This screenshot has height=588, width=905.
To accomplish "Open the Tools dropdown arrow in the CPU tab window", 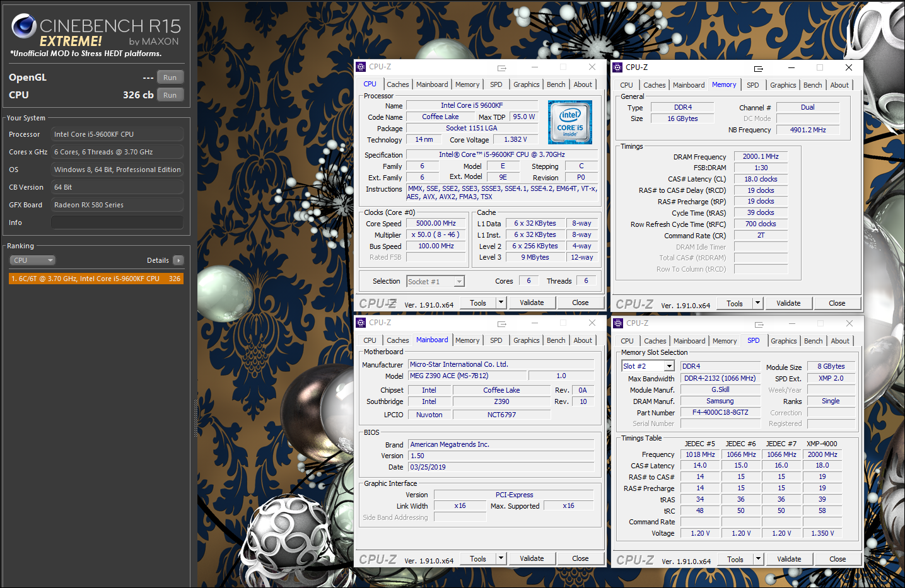I will [501, 303].
